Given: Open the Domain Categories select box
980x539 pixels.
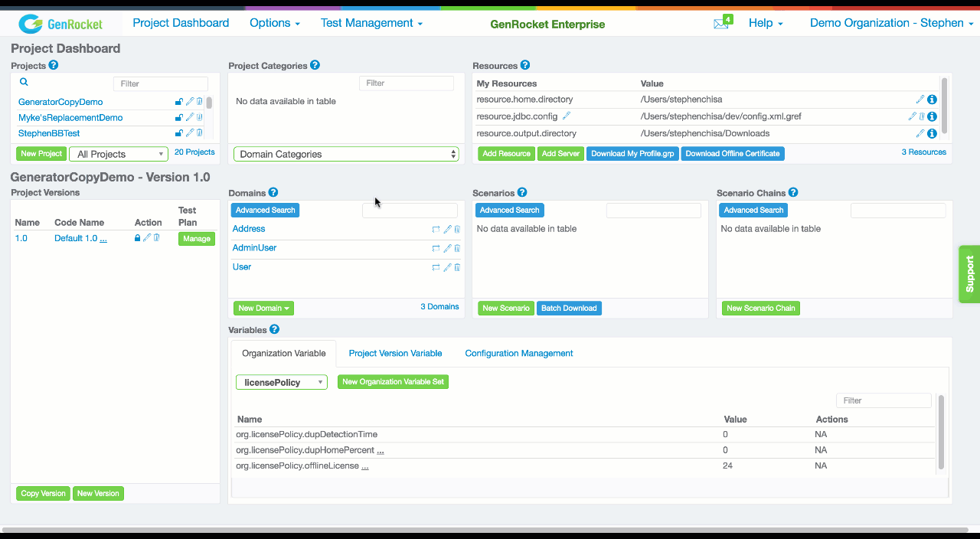Looking at the screenshot, I should [346, 154].
